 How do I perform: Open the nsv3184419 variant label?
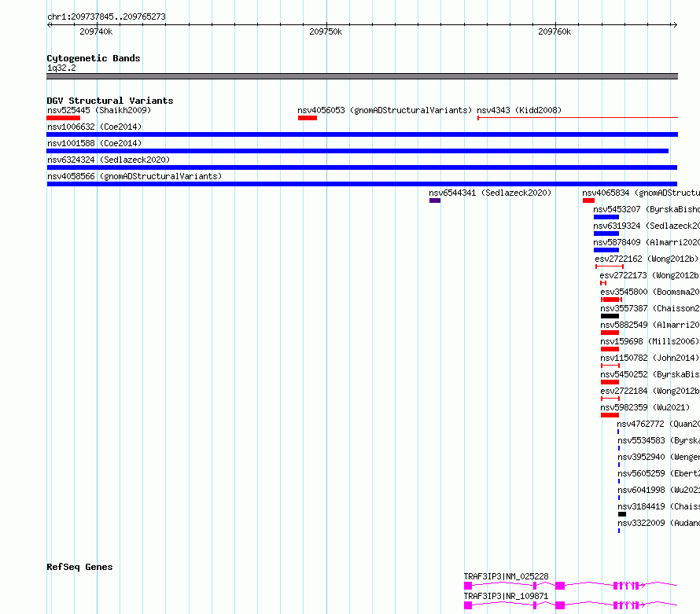tap(658, 506)
